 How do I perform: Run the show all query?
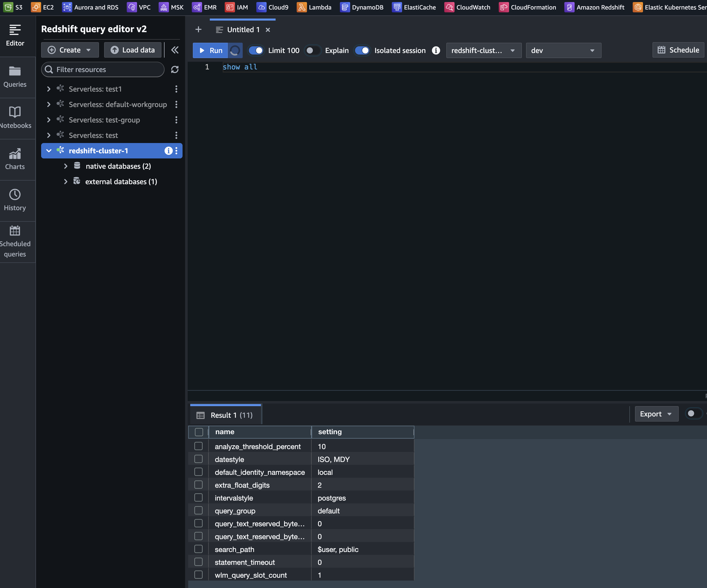coord(210,50)
